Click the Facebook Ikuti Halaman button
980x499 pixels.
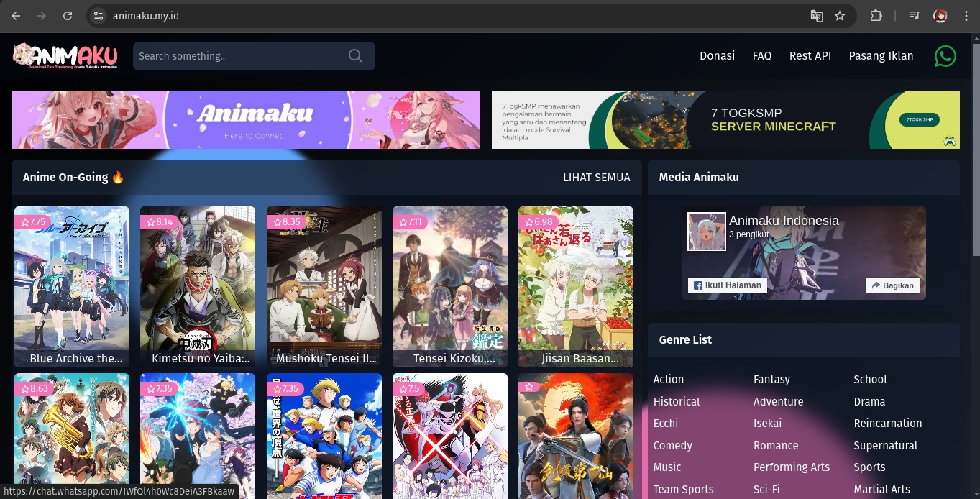727,285
